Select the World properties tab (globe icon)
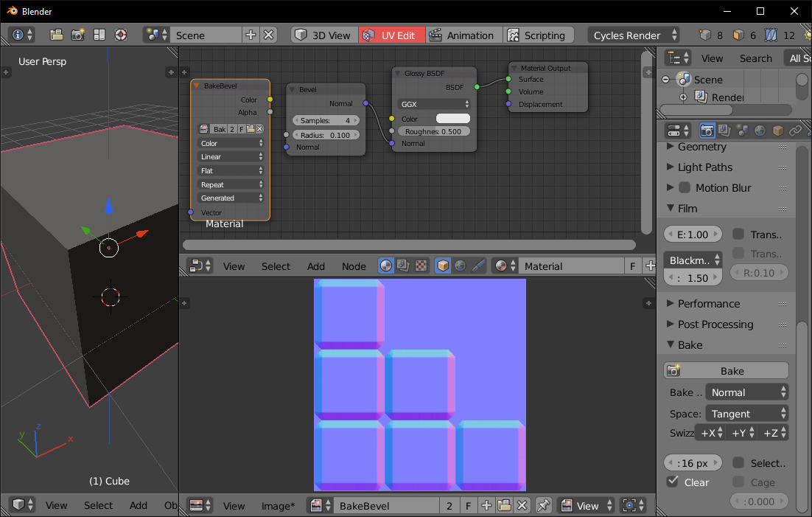 tap(759, 131)
